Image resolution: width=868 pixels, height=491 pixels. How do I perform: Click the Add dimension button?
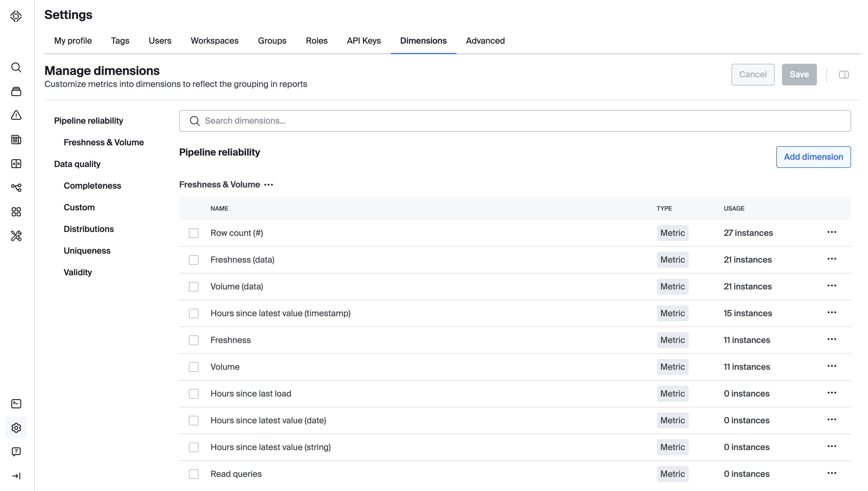pyautogui.click(x=813, y=157)
